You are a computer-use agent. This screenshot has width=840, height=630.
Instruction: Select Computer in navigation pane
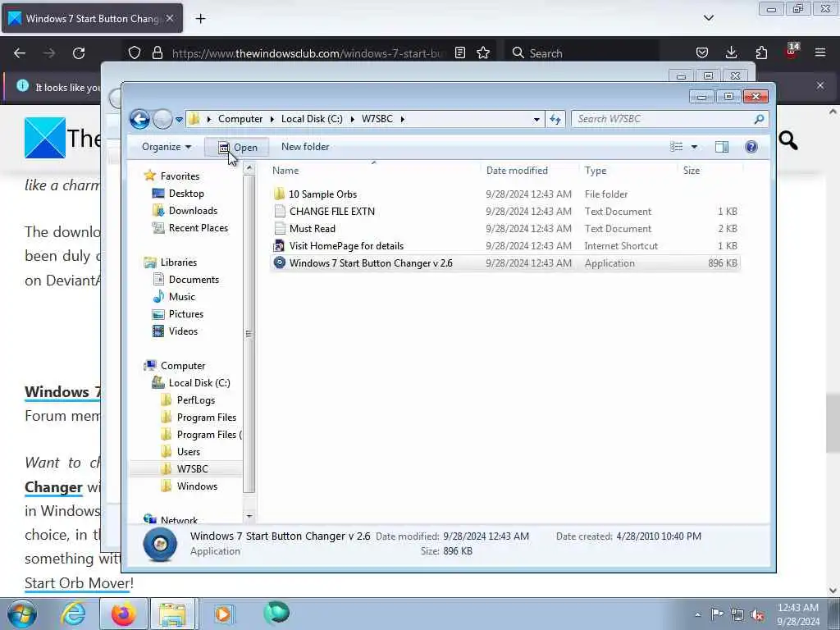pos(183,365)
